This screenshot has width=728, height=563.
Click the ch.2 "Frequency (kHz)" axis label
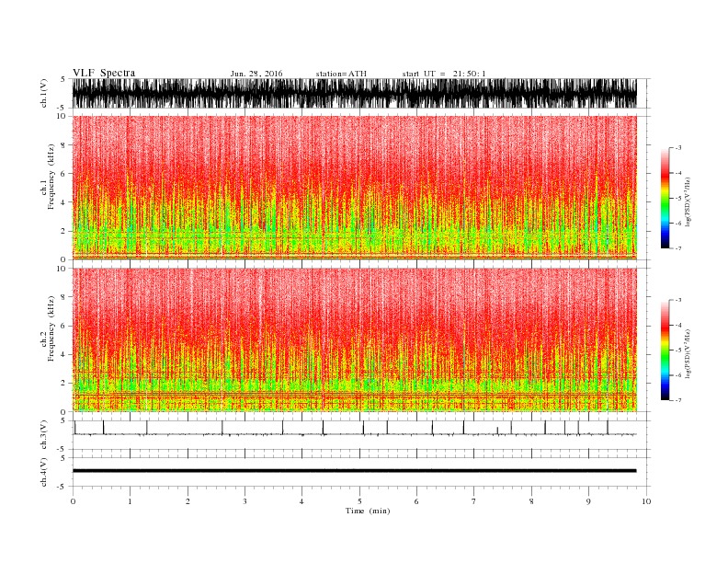(51, 328)
